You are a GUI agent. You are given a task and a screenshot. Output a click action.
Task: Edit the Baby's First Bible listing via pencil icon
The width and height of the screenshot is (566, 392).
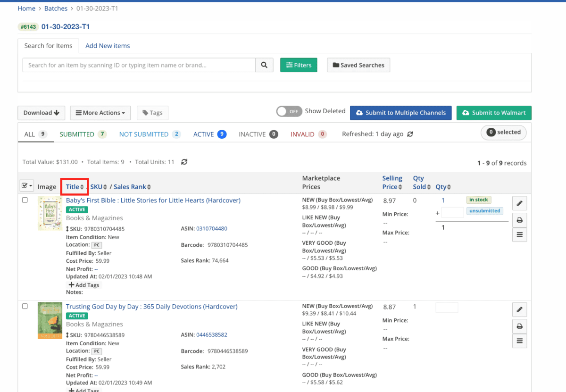[519, 203]
